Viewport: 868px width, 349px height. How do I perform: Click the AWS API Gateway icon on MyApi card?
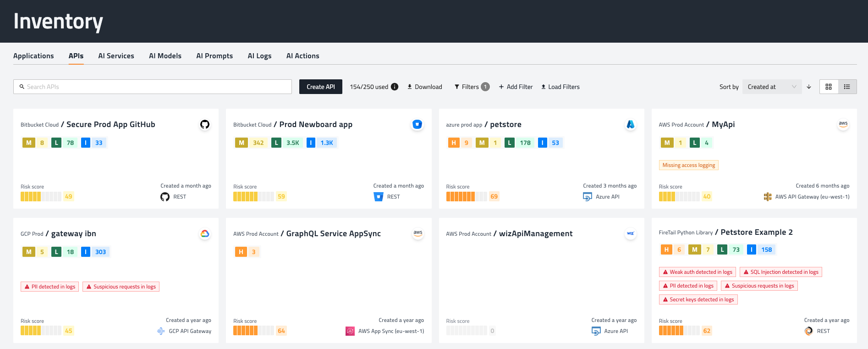[768, 197]
